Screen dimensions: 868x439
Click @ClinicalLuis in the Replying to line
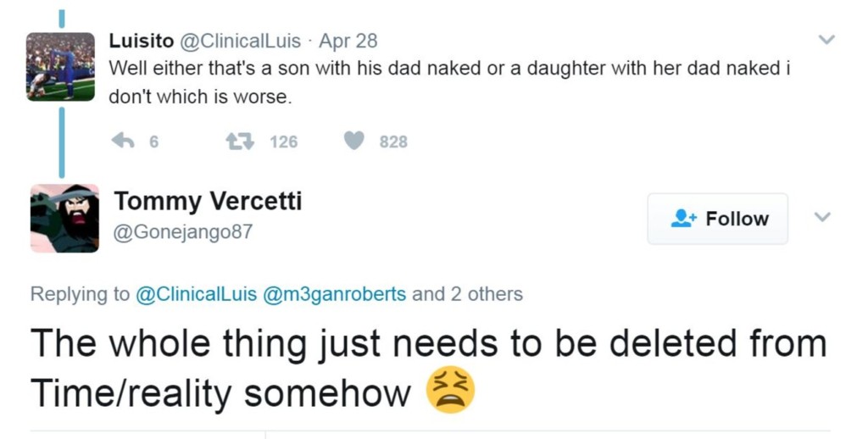point(197,294)
